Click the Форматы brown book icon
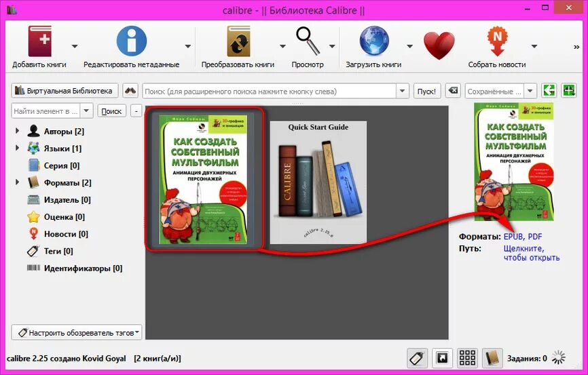 pyautogui.click(x=33, y=182)
